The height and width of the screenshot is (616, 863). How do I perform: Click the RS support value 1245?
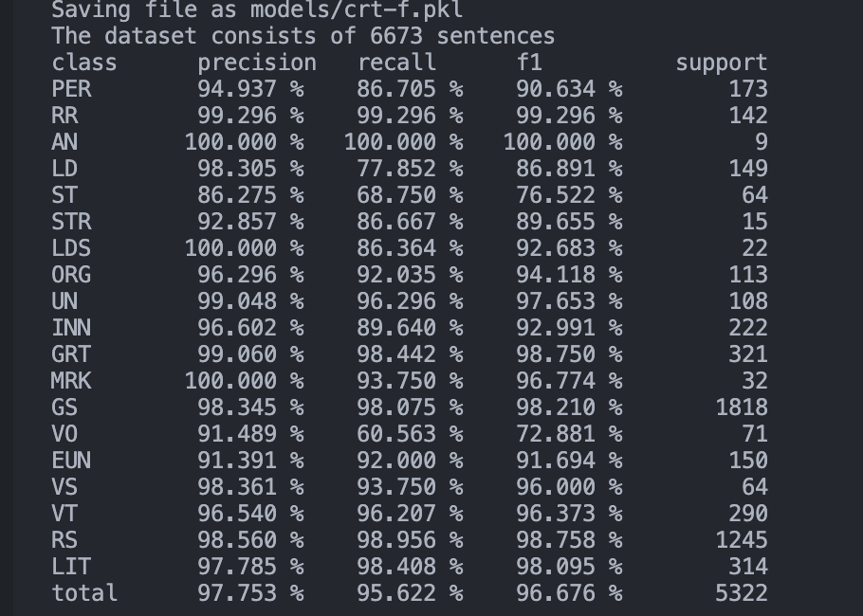(742, 540)
